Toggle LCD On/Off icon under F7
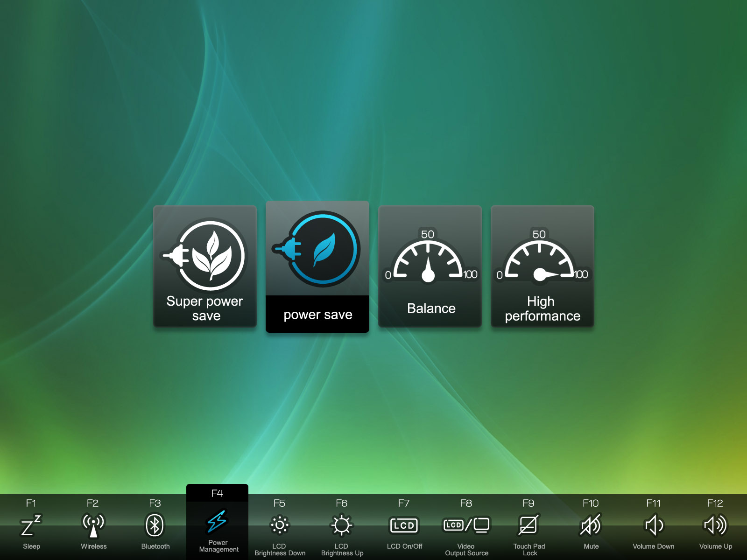 pos(404,525)
